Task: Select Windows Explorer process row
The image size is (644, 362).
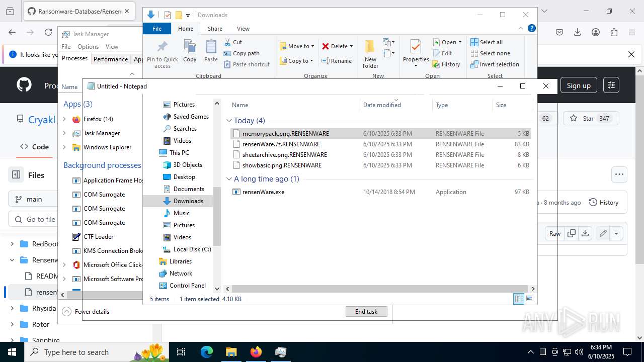Action: [107, 147]
